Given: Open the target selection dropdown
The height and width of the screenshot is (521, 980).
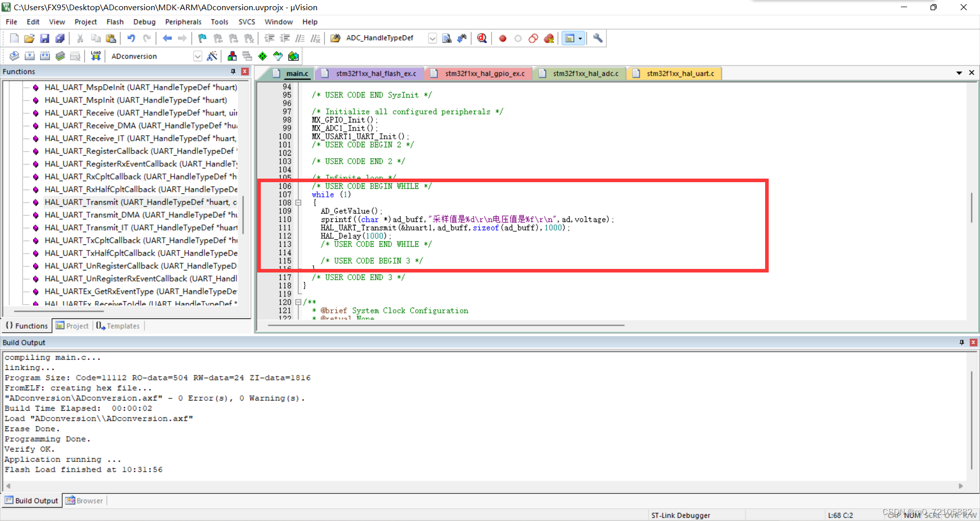Looking at the screenshot, I should click(198, 56).
